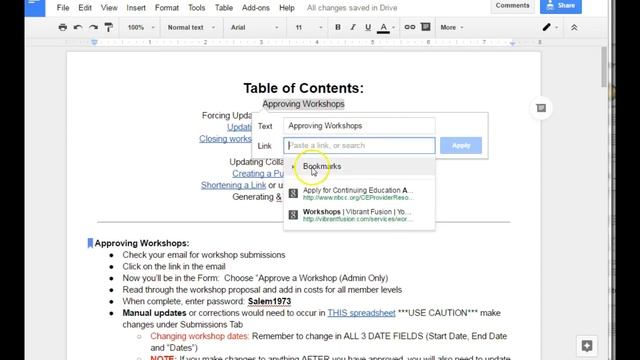Open the Insert menu
The height and width of the screenshot is (360, 640).
[136, 8]
